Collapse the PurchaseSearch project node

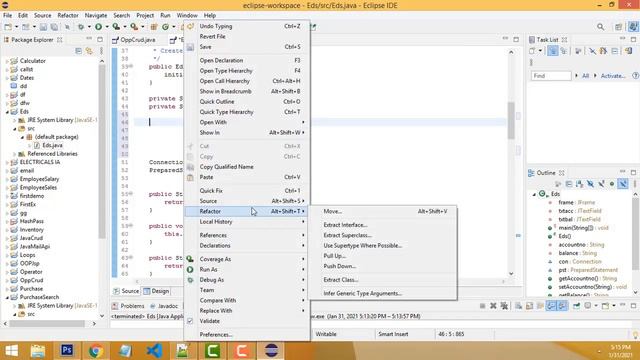coord(7,297)
